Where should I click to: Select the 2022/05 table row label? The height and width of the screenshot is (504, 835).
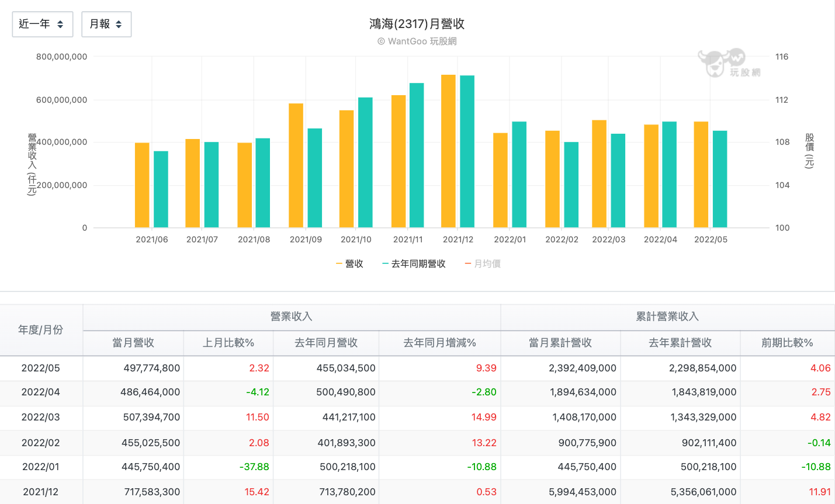pyautogui.click(x=41, y=369)
